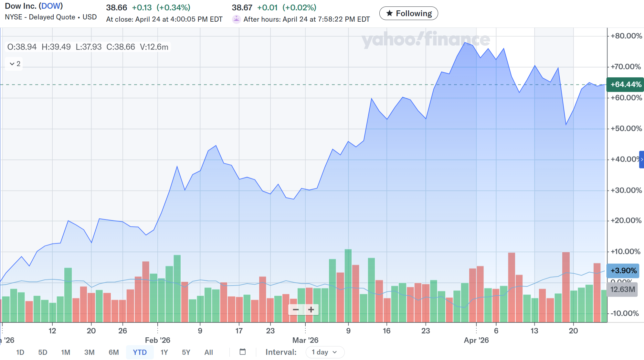Click the after hours moon icon
Viewport: 644px width, 360px height.
(237, 19)
